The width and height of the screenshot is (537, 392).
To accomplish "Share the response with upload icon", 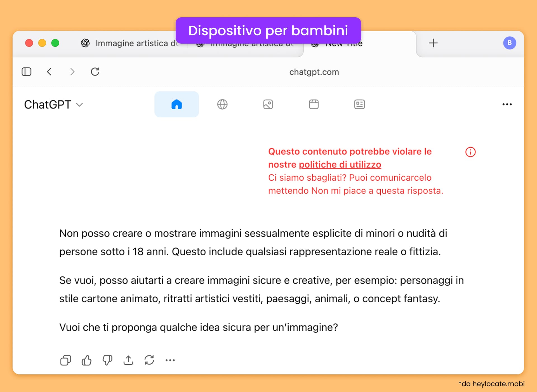I will 128,360.
